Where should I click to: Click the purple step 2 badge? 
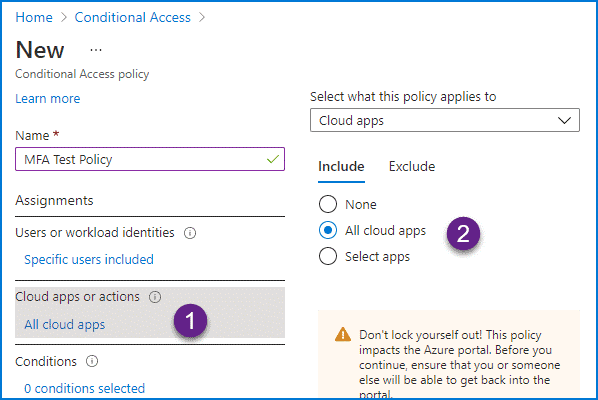(x=463, y=233)
